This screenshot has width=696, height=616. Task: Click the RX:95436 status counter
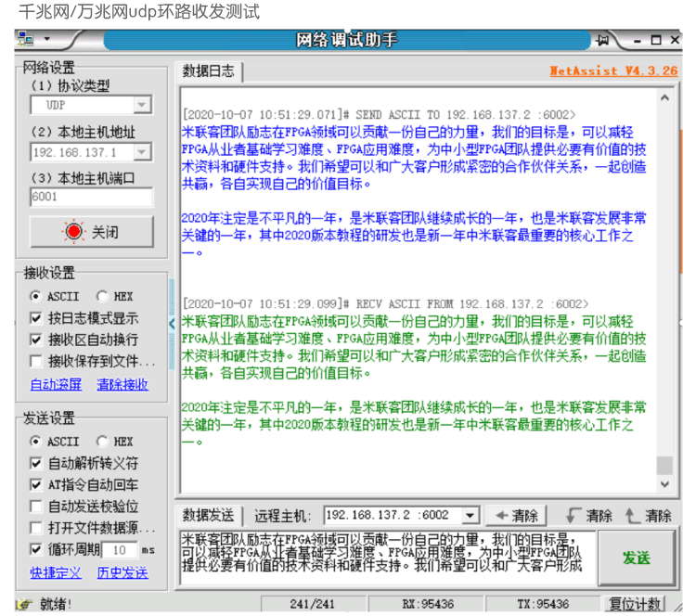[x=428, y=604]
